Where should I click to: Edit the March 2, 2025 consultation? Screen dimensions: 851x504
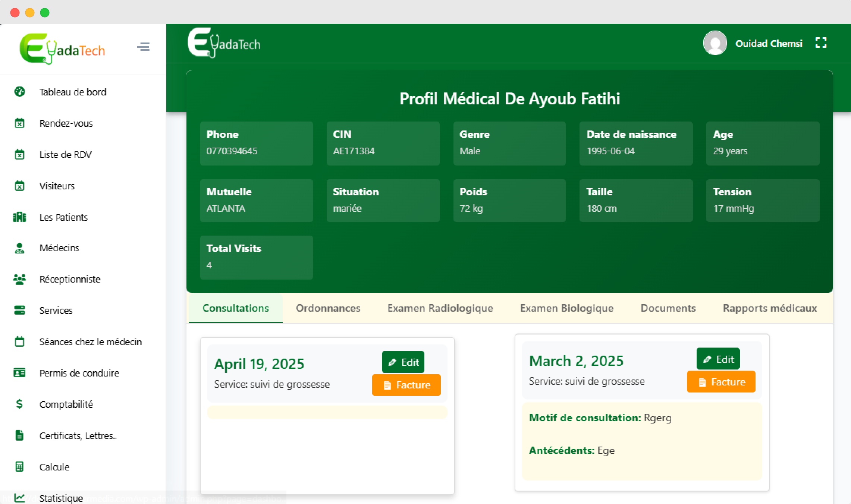pos(718,359)
